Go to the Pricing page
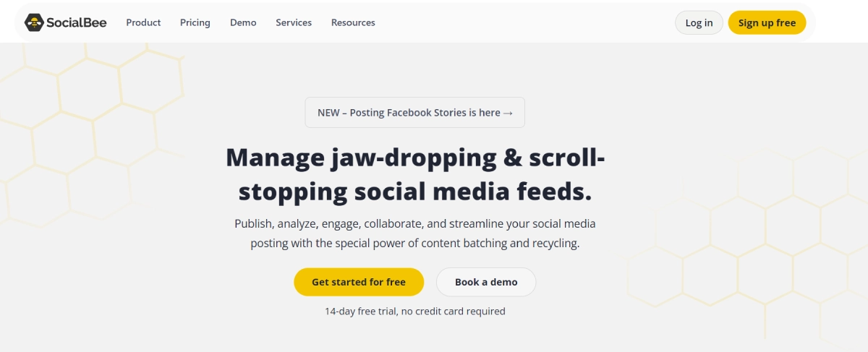Image resolution: width=868 pixels, height=352 pixels. point(195,22)
